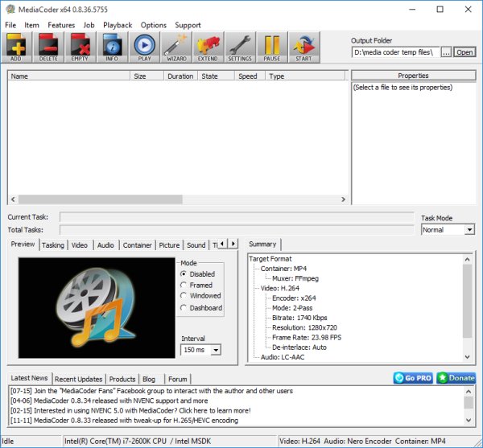Open the Blog news tab
483x448 pixels.
pyautogui.click(x=149, y=379)
